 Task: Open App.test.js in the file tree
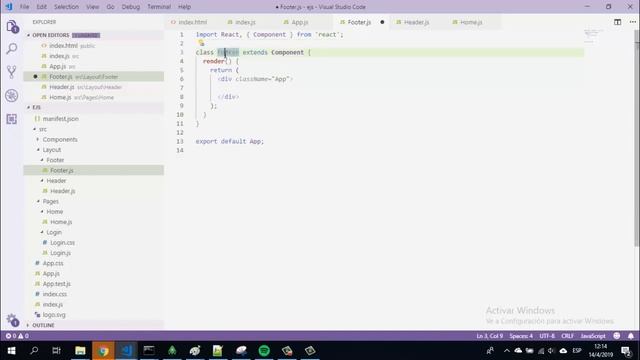pyautogui.click(x=56, y=284)
